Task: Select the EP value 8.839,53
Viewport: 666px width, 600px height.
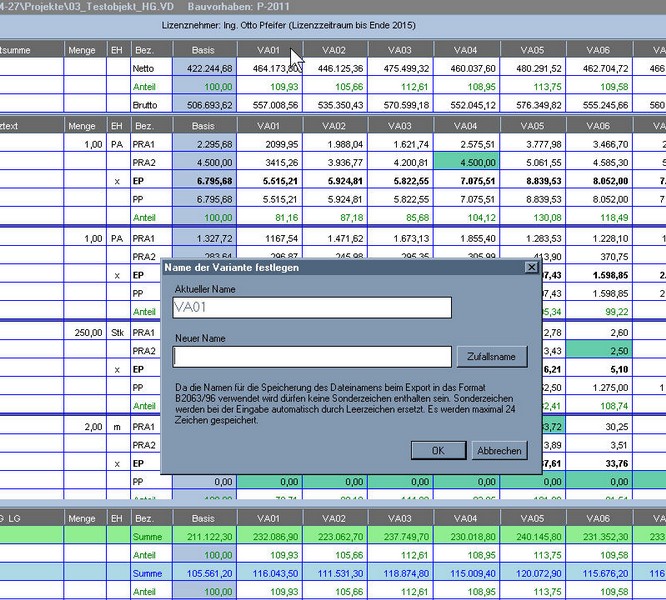Action: 531,181
